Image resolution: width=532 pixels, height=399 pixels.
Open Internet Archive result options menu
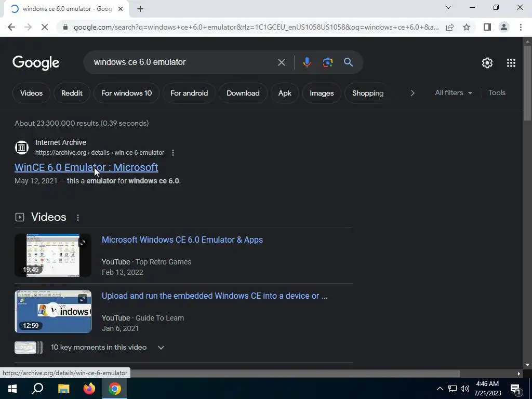[x=172, y=153]
